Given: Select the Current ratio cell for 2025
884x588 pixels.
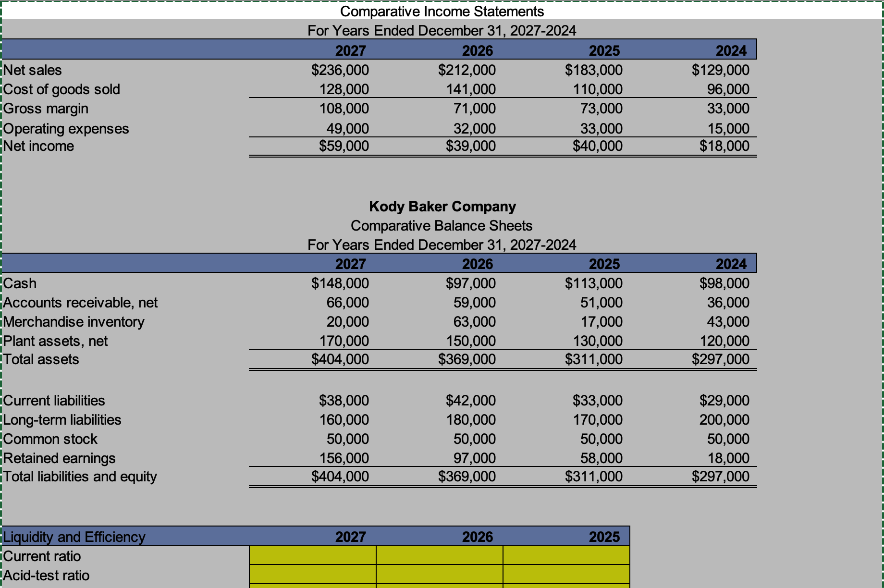Looking at the screenshot, I should click(x=566, y=555).
